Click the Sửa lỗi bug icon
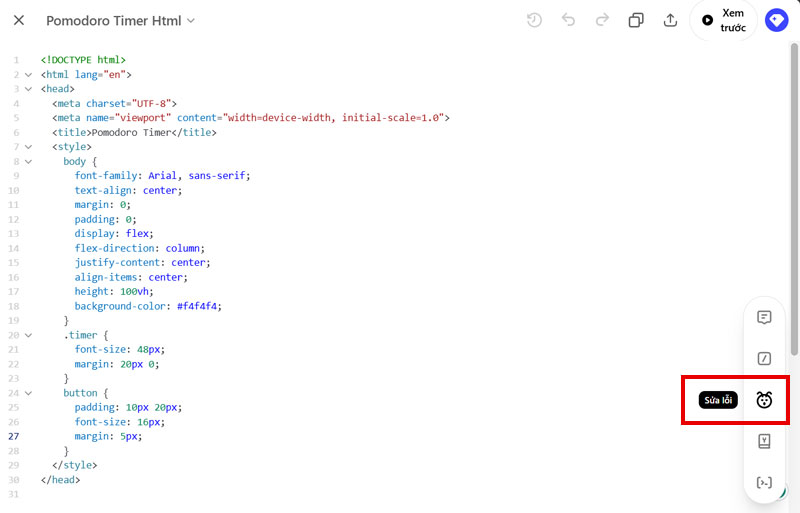 [764, 400]
